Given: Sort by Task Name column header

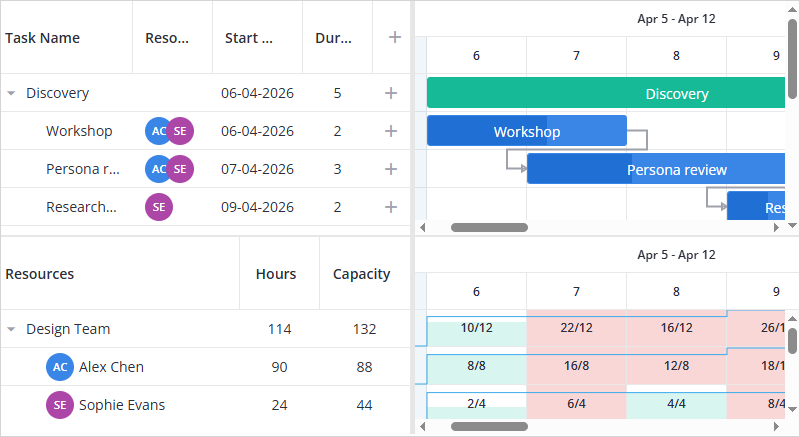Looking at the screenshot, I should click(x=67, y=38).
